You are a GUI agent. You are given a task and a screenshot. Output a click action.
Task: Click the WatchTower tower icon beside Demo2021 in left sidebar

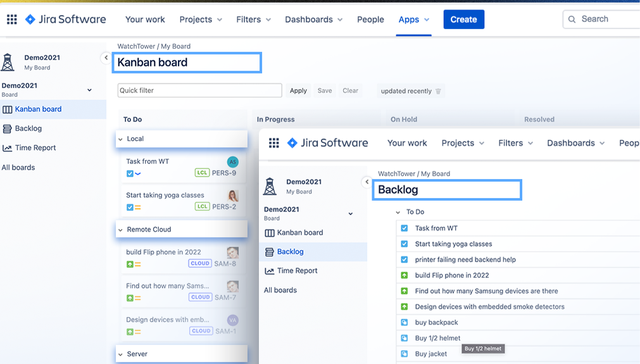point(8,63)
